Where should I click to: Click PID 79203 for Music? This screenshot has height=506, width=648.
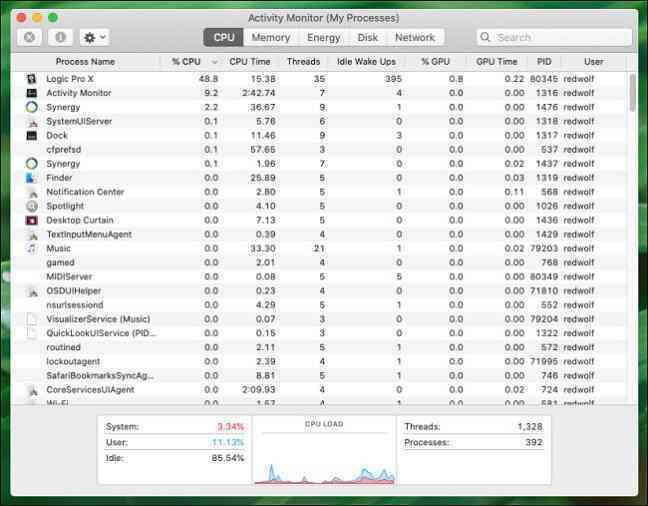point(544,248)
